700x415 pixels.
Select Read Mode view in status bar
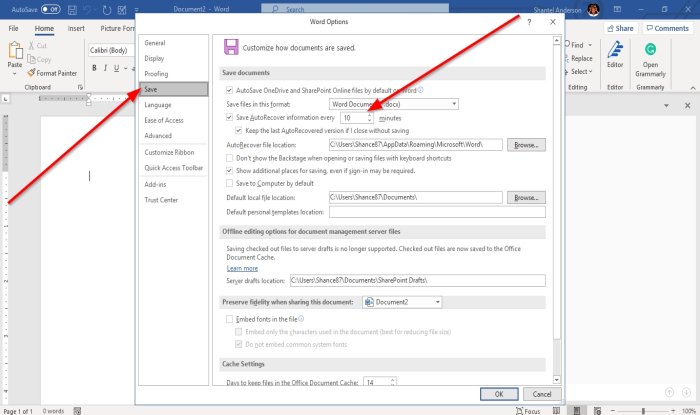556,411
